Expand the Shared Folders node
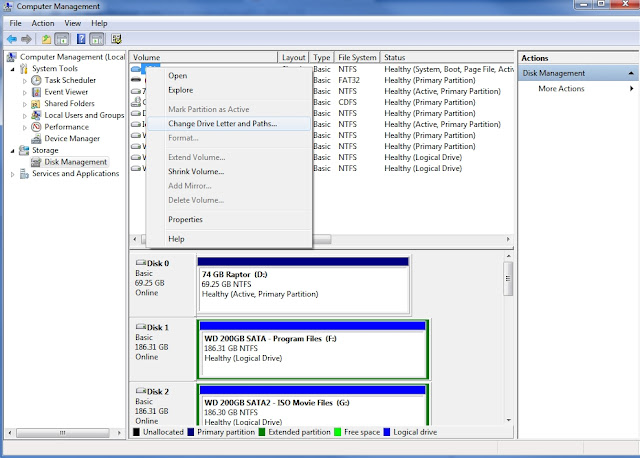This screenshot has width=640, height=458. [x=25, y=104]
